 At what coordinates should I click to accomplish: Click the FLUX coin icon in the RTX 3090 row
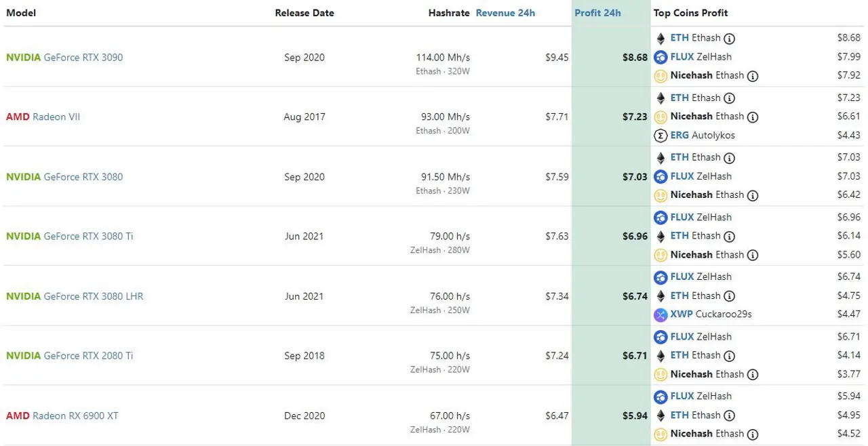point(660,58)
